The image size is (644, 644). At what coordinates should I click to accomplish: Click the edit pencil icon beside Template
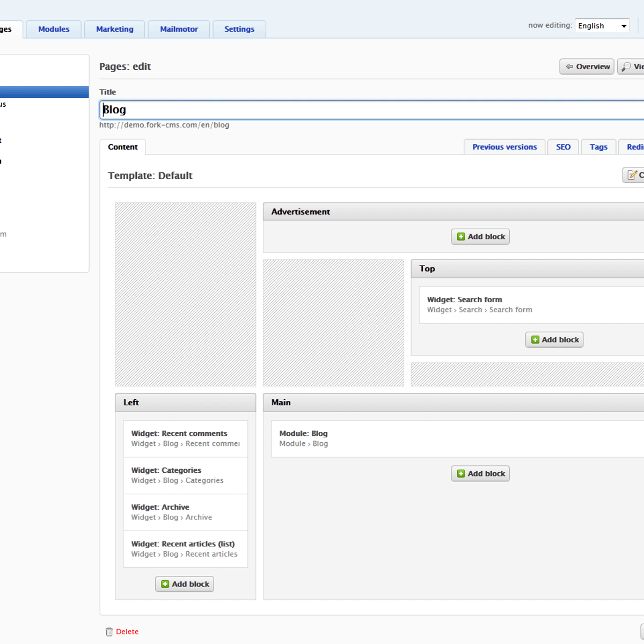coord(632,175)
